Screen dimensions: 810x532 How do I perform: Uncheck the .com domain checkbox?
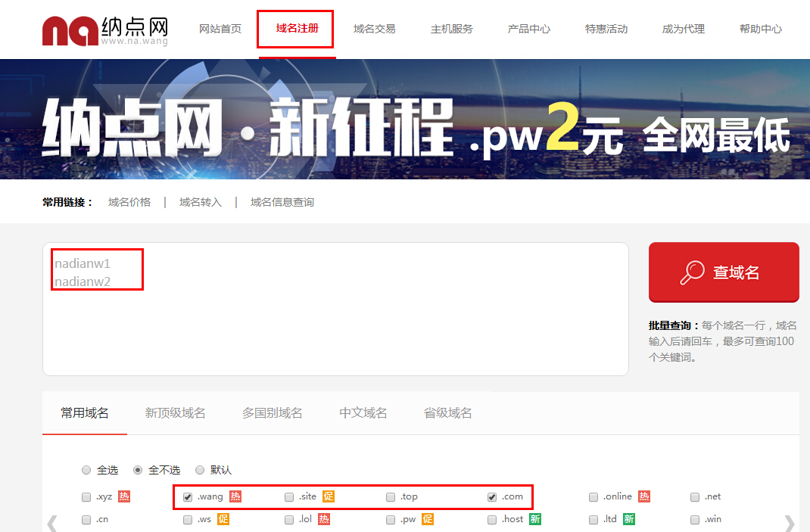(492, 497)
